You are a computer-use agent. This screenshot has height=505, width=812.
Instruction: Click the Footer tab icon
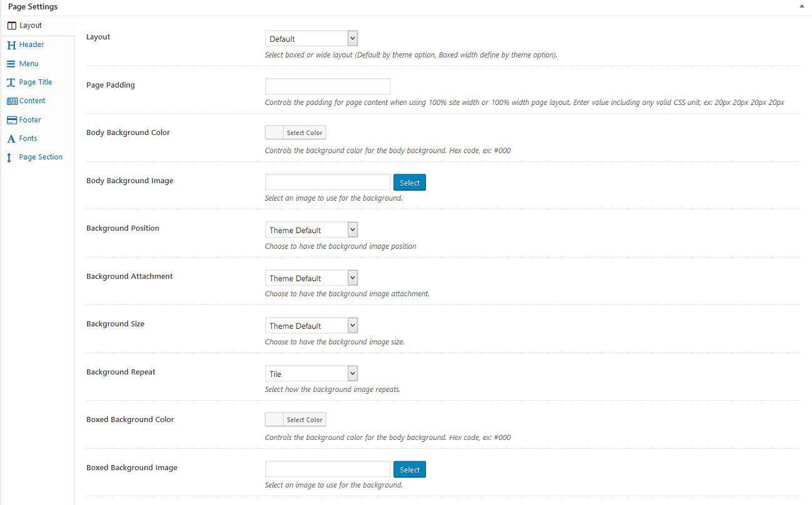tap(12, 120)
